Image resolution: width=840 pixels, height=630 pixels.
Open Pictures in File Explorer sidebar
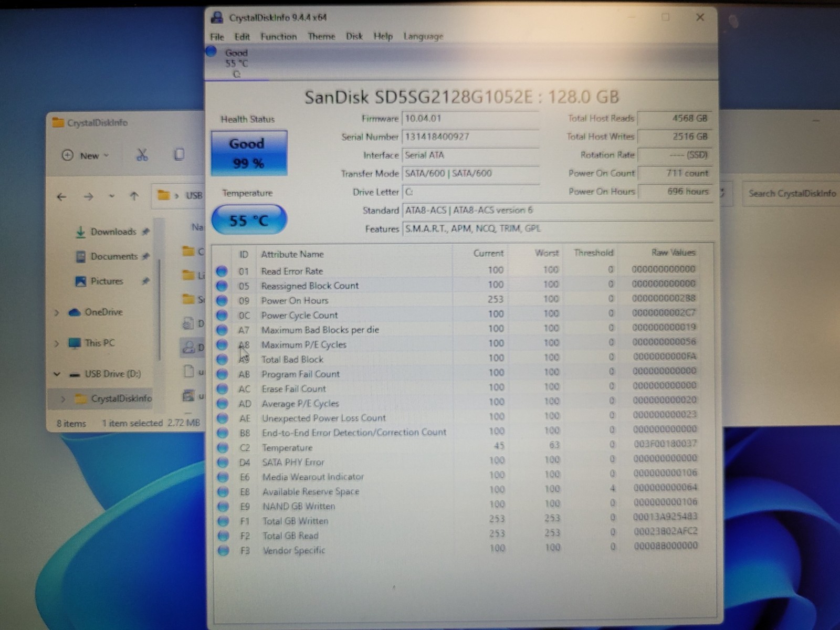click(112, 281)
